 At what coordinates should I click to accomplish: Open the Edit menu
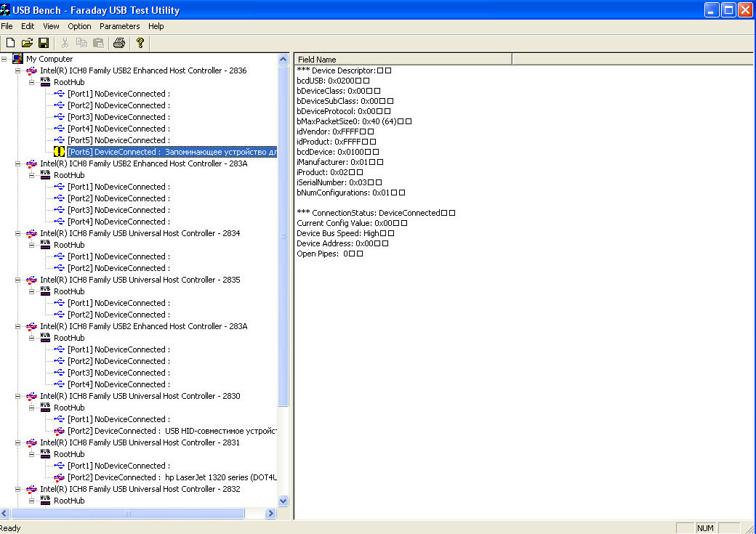point(28,26)
